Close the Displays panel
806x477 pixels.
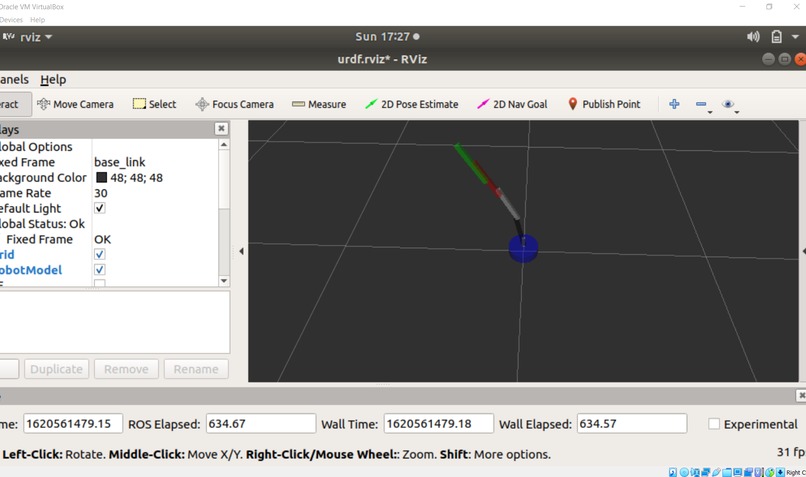coord(221,129)
